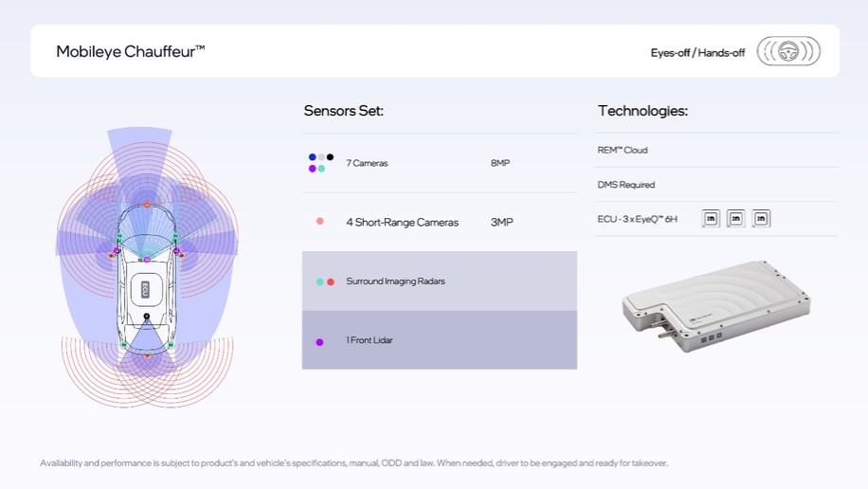Click the Mobileye Chauffeur title
This screenshot has width=868, height=489.
pos(131,51)
